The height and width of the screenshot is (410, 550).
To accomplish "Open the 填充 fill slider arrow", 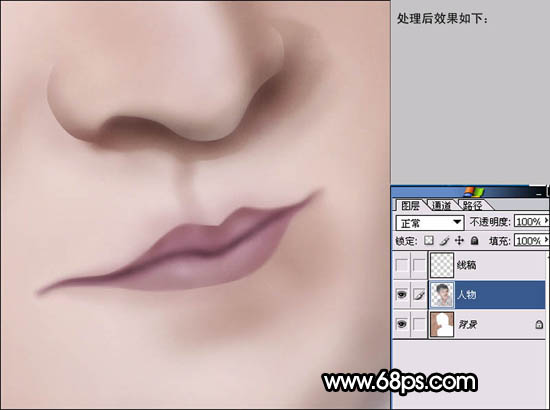I will [546, 240].
